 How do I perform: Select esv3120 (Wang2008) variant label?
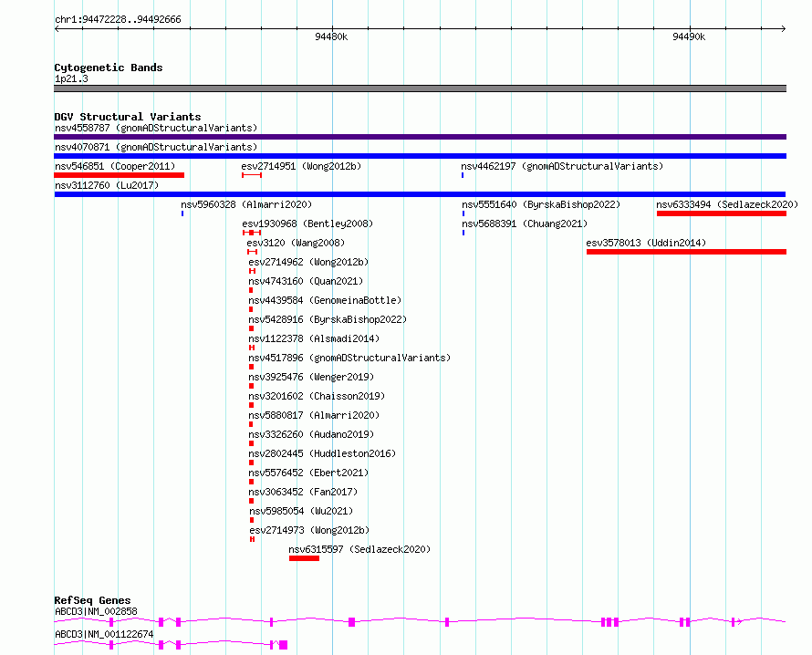[x=296, y=243]
